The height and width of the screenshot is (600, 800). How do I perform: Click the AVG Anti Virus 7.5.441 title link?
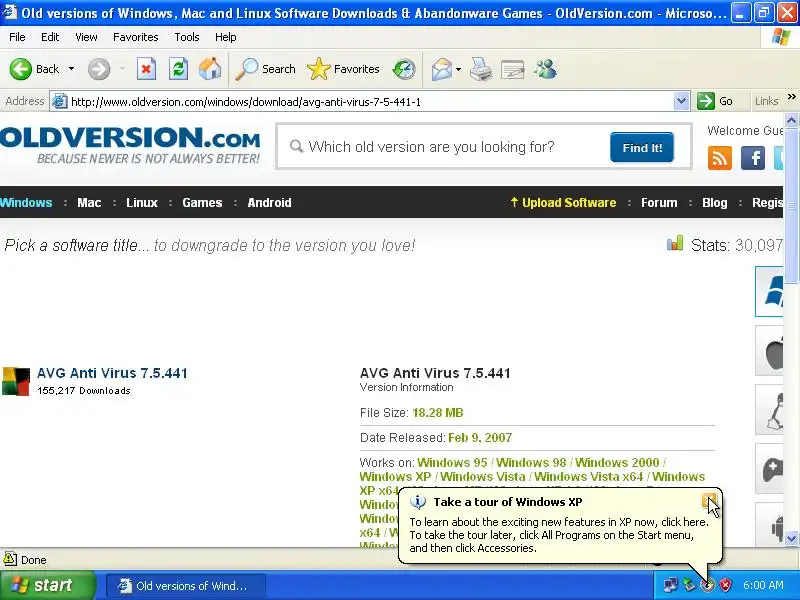(x=112, y=373)
